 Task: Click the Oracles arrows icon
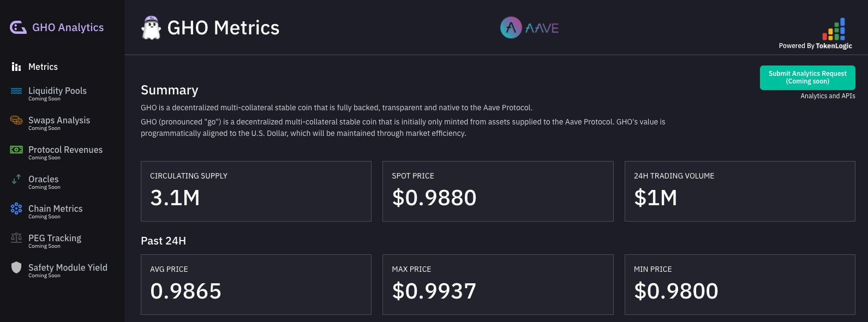(16, 179)
